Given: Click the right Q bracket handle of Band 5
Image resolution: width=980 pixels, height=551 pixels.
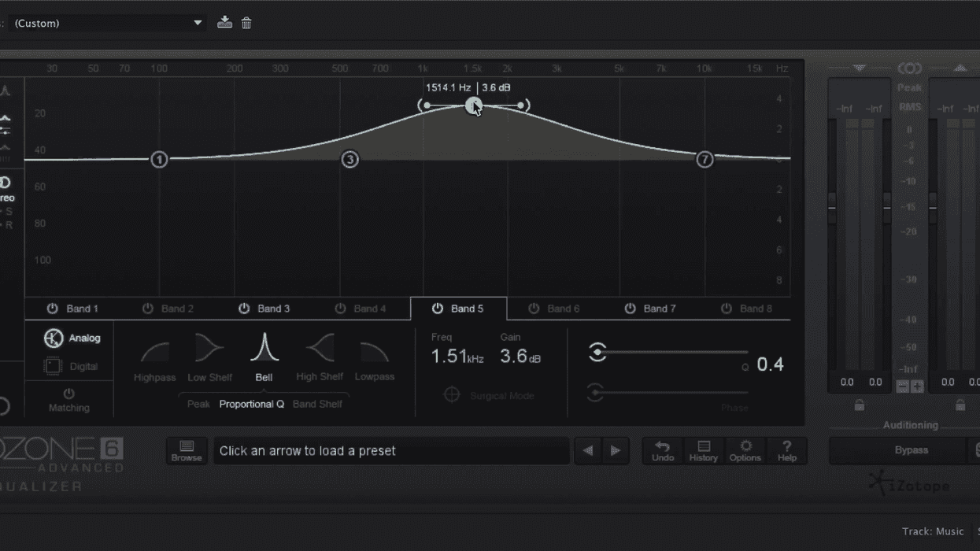Looking at the screenshot, I should (523, 105).
